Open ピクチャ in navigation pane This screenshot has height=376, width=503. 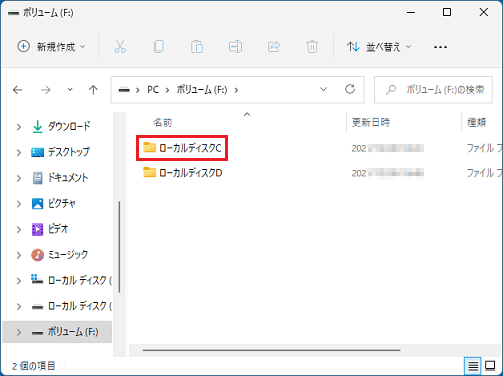62,203
